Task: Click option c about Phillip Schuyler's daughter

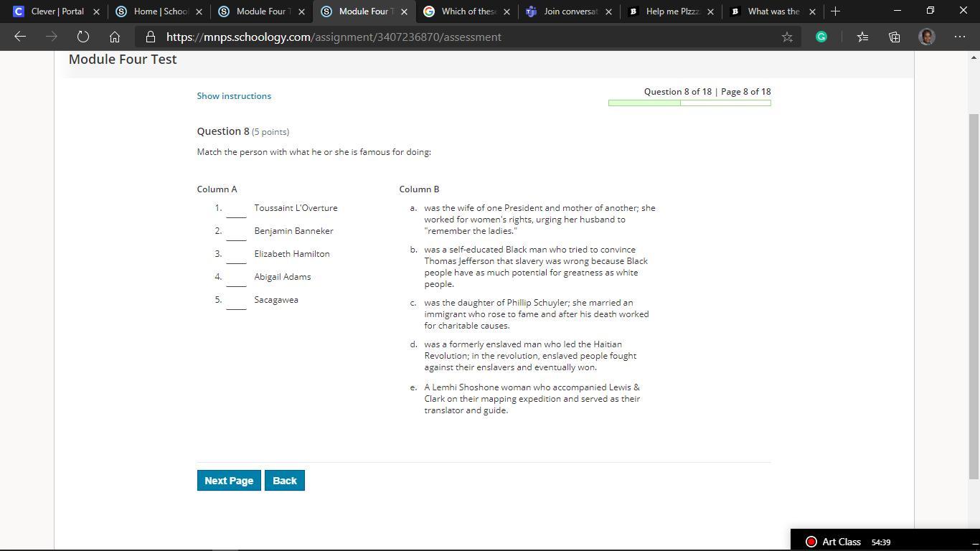Action: (x=537, y=314)
